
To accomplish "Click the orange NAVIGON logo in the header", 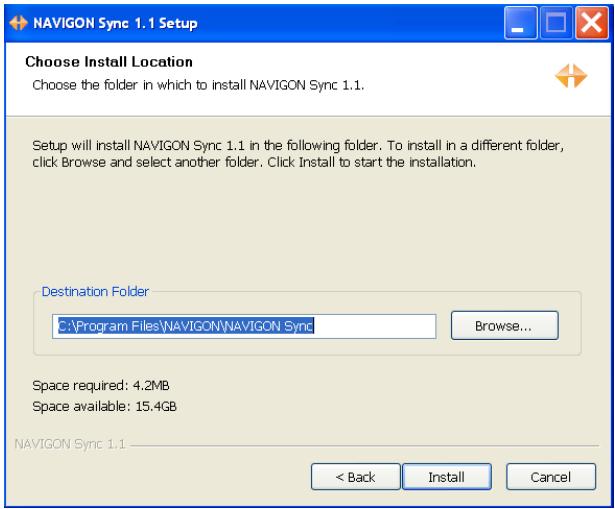I will (571, 76).
